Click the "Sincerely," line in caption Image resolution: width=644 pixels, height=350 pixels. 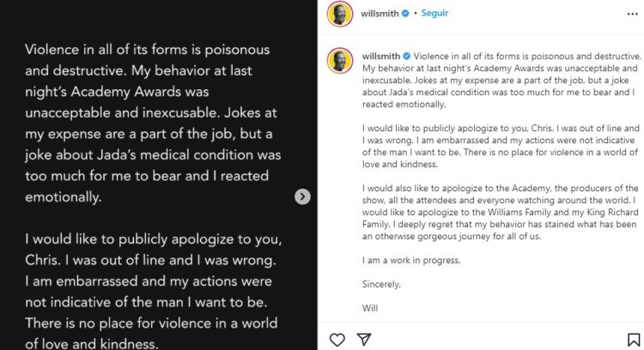381,283
